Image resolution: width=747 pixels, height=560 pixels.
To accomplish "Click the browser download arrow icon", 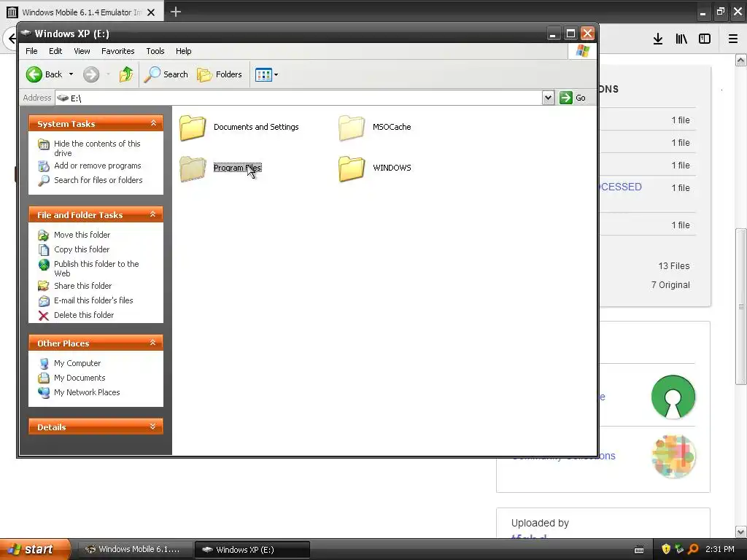I will click(x=658, y=39).
